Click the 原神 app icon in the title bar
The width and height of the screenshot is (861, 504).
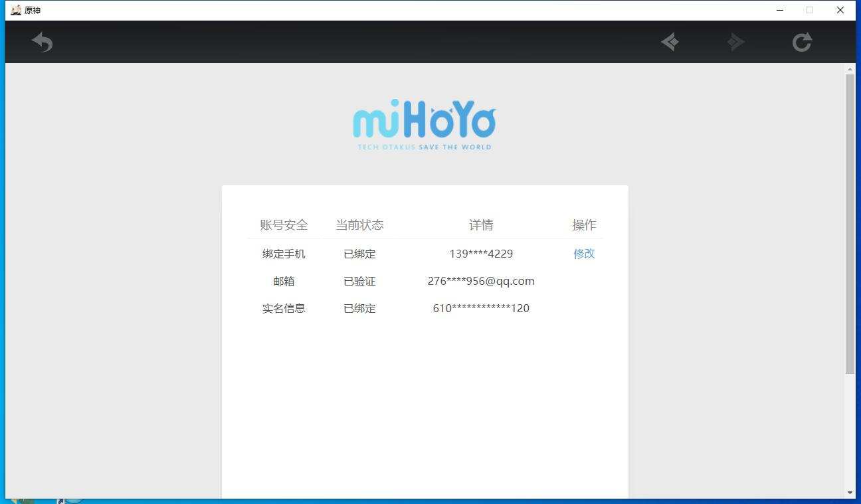click(x=16, y=10)
